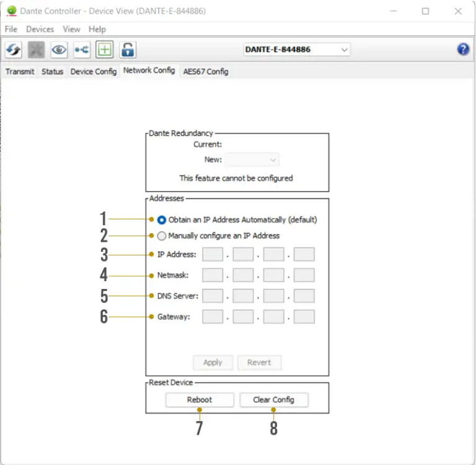476x465 pixels.
Task: Click the Apply button
Action: pyautogui.click(x=213, y=362)
